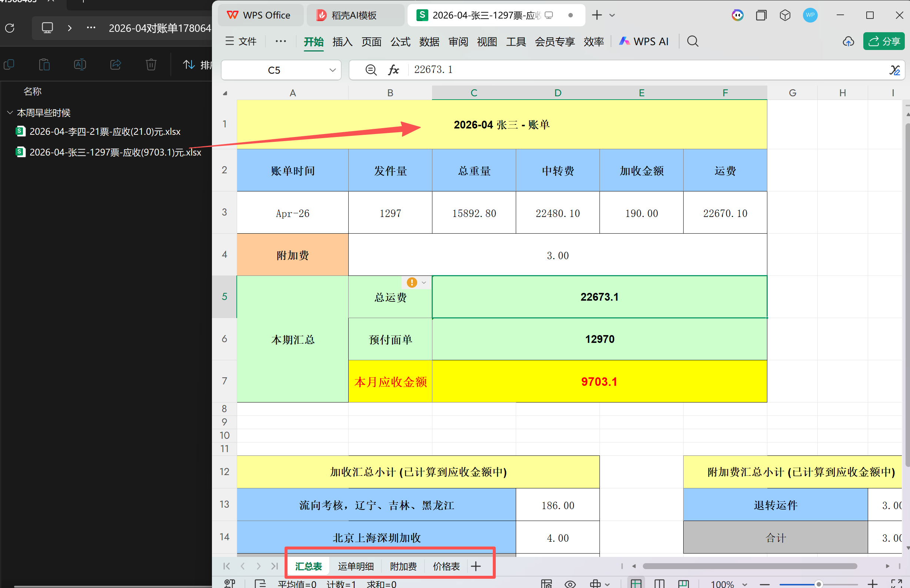Click the This PC monitor icon in Explorer
This screenshot has width=910, height=588.
tap(47, 28)
